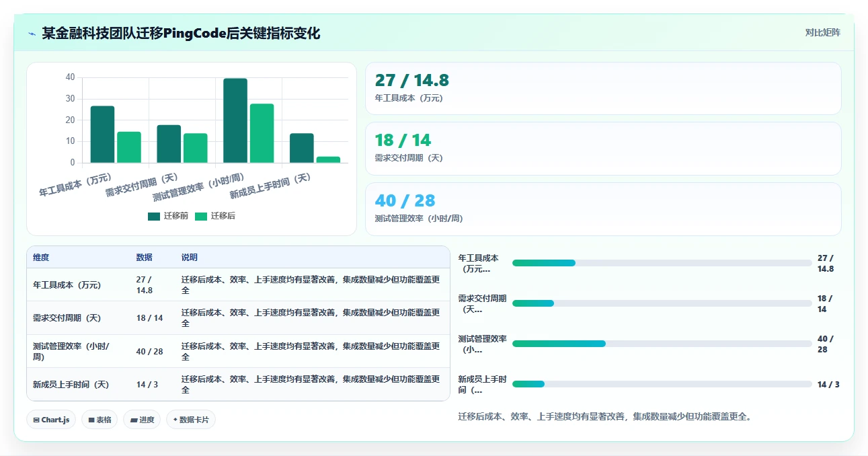Click the 迁移后 bar for 新成员上手时间
This screenshot has height=456, width=868.
click(x=328, y=159)
